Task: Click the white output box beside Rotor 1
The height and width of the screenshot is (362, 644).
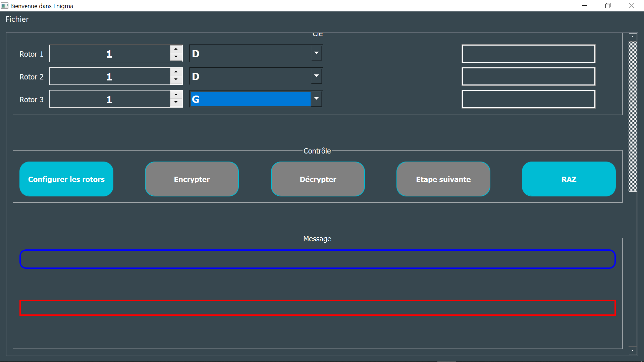Action: (528, 54)
